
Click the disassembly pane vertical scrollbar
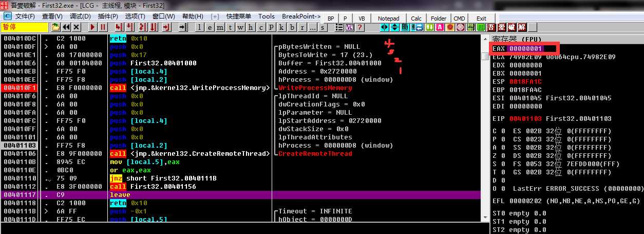tap(485, 129)
